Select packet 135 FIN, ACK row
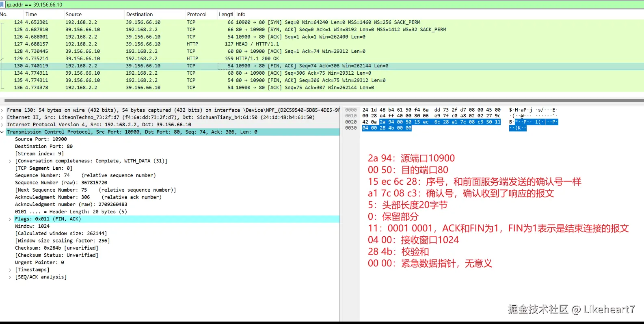 [322, 80]
